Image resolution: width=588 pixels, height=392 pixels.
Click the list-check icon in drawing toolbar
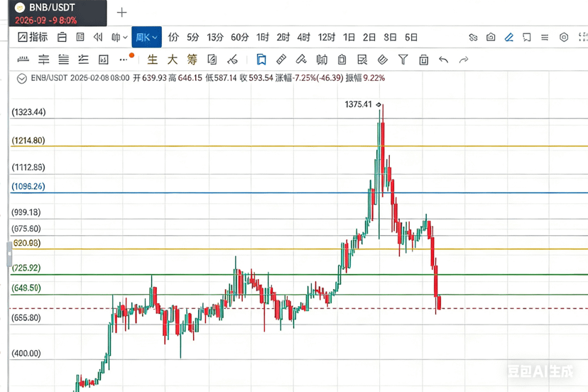coord(362,59)
